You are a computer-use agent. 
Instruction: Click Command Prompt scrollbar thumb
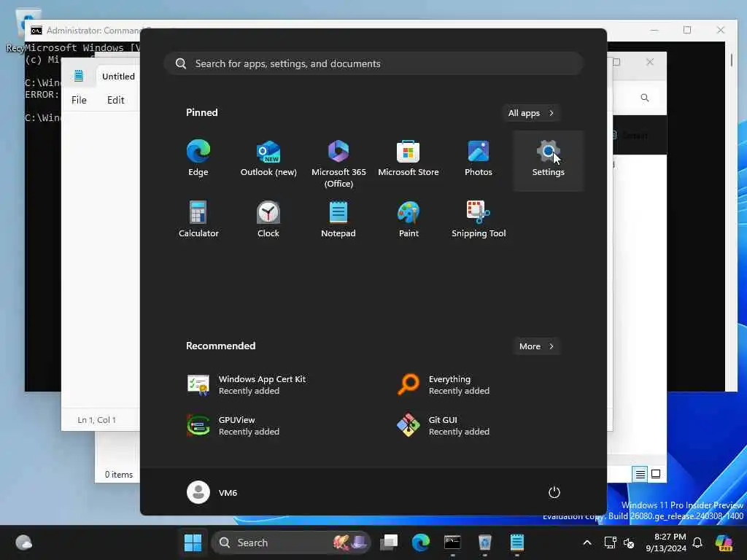[x=731, y=61]
